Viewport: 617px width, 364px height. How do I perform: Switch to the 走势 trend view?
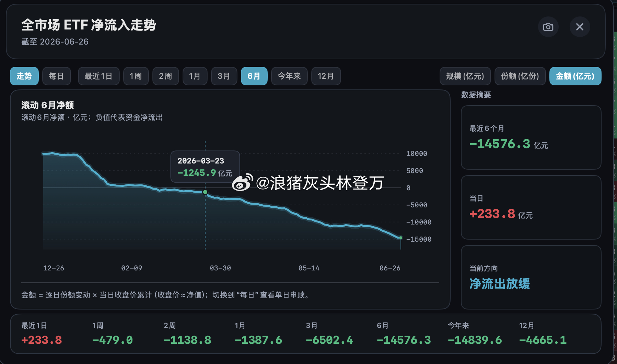point(24,76)
